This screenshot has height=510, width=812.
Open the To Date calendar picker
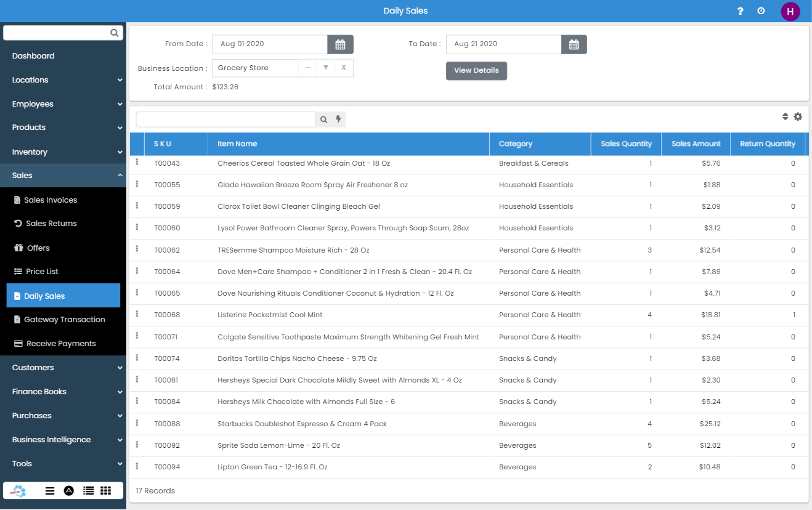click(x=574, y=44)
